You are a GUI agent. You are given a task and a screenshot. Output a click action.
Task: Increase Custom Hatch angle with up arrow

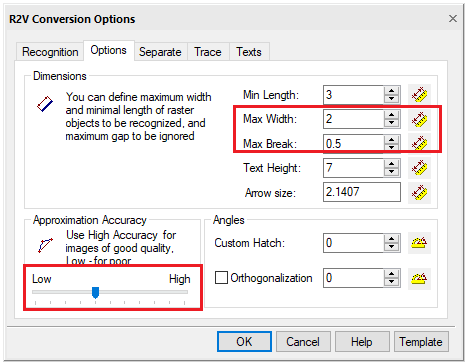click(392, 239)
